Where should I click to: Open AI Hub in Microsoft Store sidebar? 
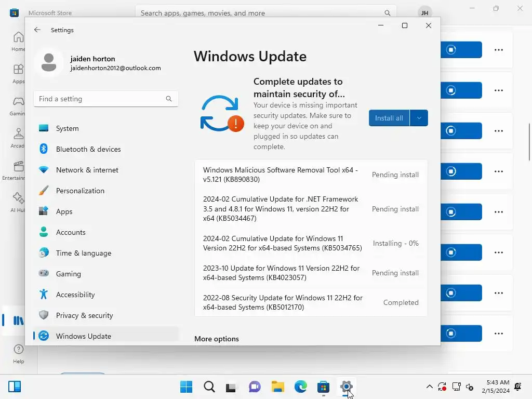coord(18,203)
